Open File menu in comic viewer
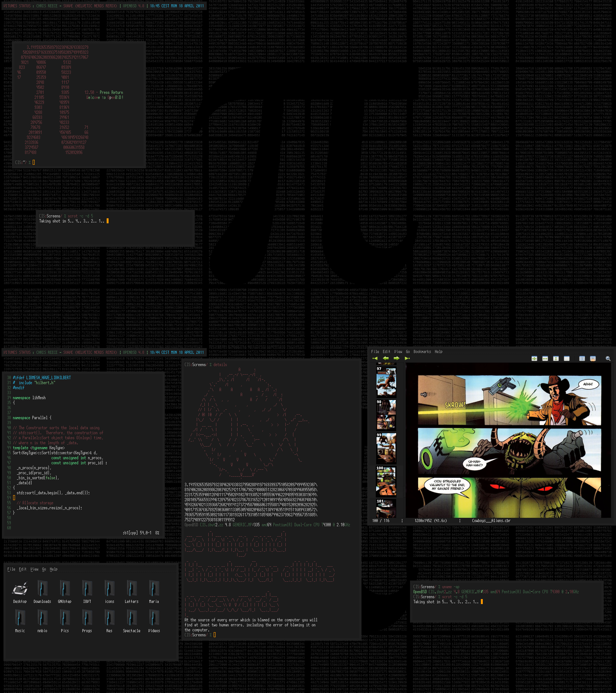The height and width of the screenshot is (693, 616). click(375, 352)
